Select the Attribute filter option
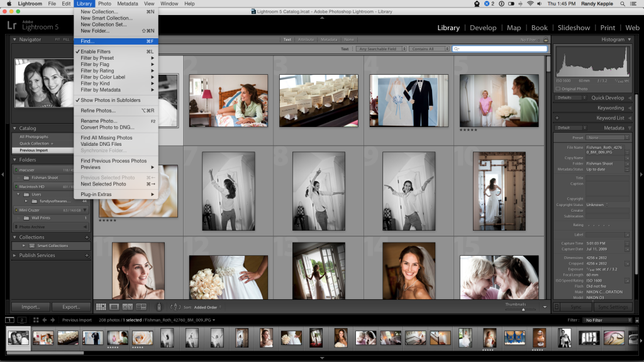The width and height of the screenshot is (644, 362). coord(306,40)
